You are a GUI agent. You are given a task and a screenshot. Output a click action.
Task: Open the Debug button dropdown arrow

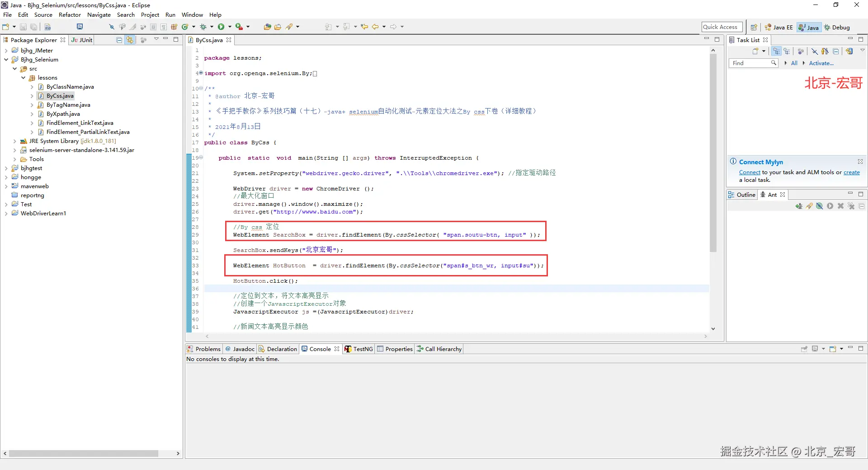[212, 27]
